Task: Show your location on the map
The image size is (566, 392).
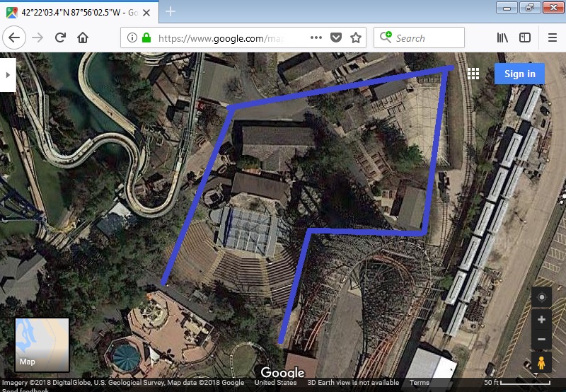Action: point(541,297)
